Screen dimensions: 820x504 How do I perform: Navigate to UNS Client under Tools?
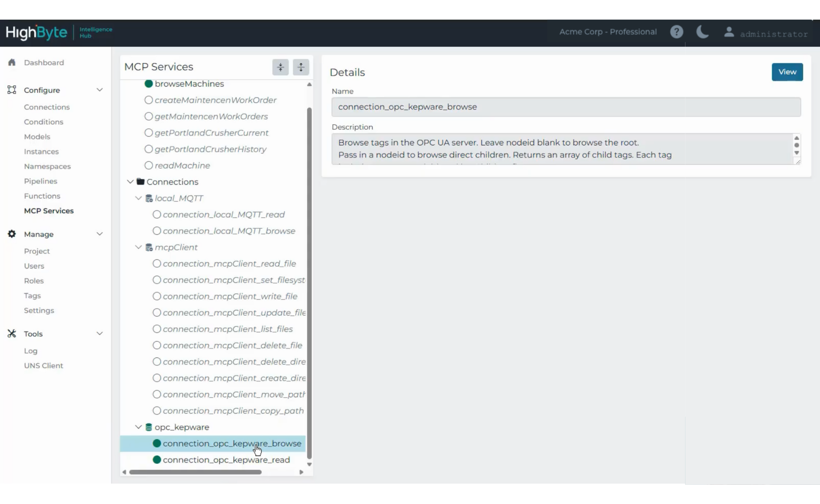click(44, 366)
